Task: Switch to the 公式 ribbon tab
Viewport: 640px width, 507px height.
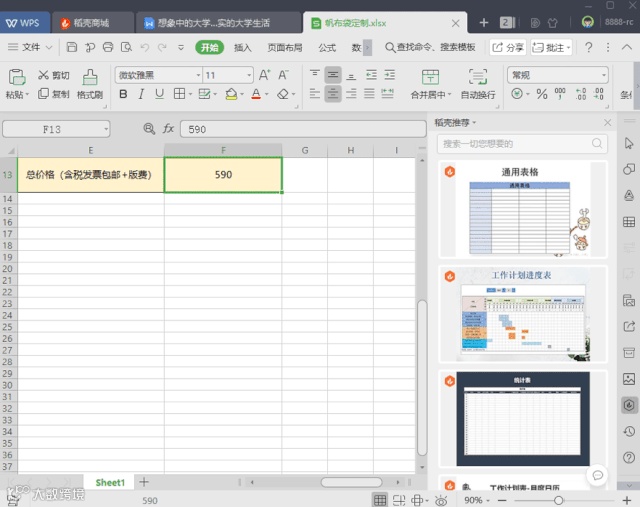Action: tap(327, 48)
